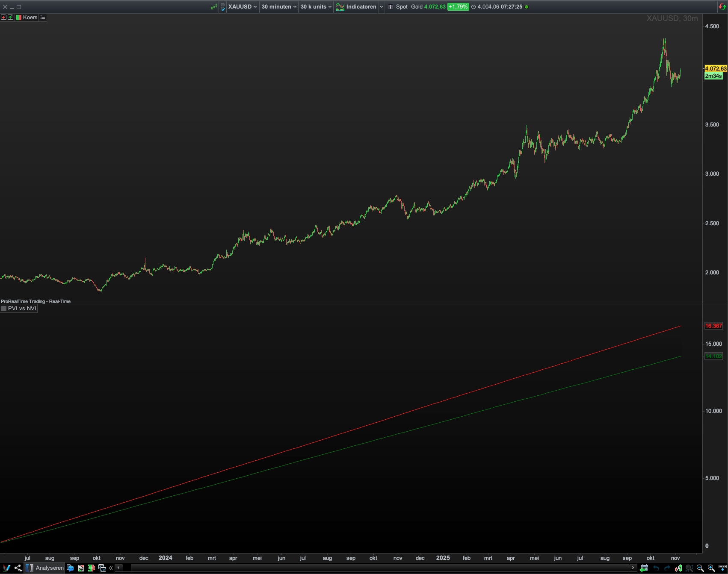Click the Analyseren button
This screenshot has height=574, width=728.
point(45,568)
